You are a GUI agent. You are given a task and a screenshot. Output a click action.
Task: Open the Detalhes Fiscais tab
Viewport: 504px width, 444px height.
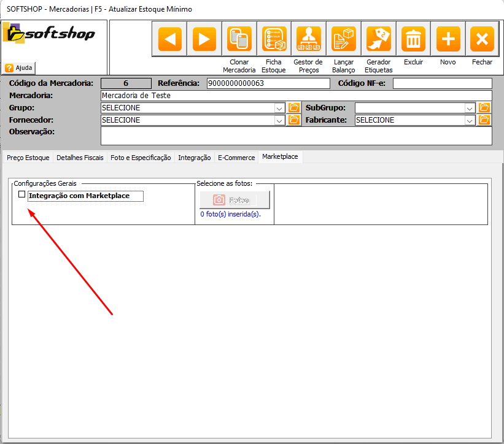pos(80,158)
